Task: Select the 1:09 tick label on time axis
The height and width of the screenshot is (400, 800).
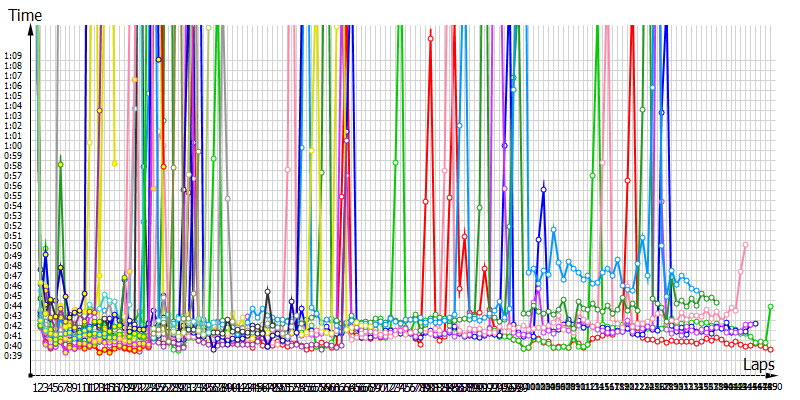Action: 13,56
